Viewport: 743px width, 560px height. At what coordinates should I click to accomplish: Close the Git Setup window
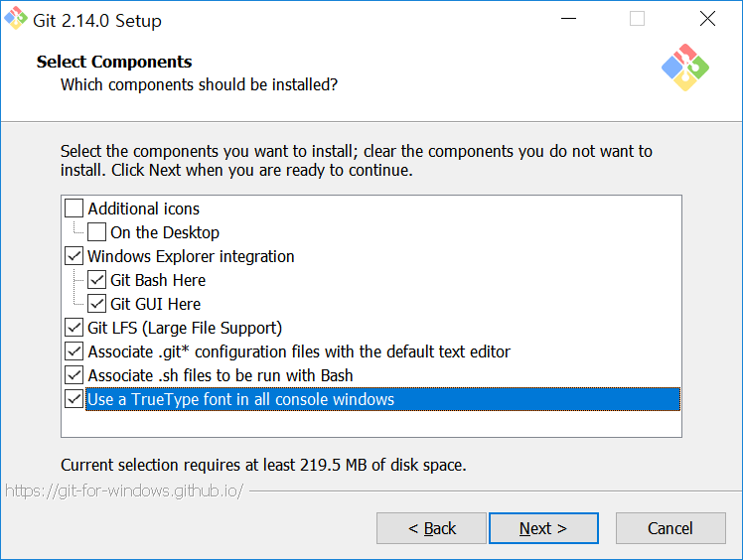pyautogui.click(x=707, y=19)
